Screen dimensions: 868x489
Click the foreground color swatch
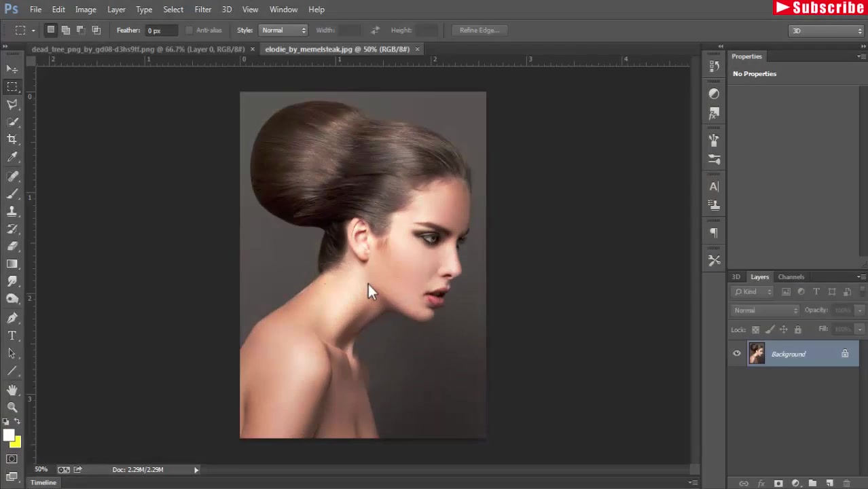coord(8,436)
